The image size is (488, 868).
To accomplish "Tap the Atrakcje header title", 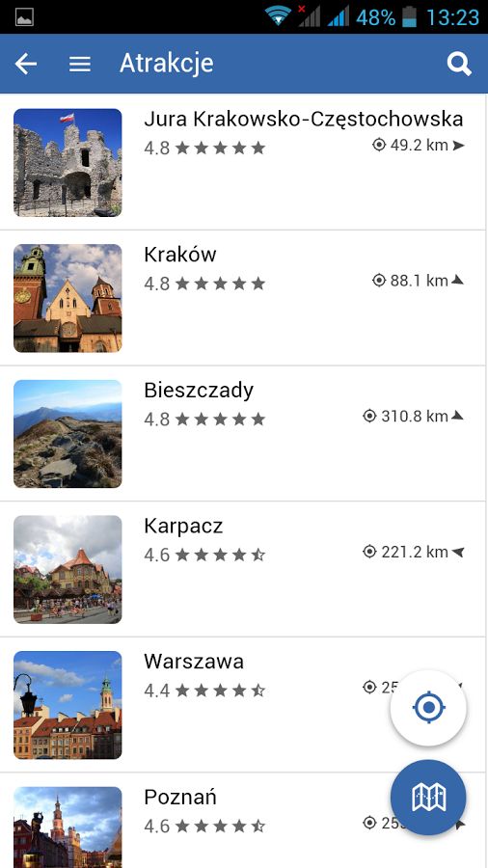I will 167,63.
